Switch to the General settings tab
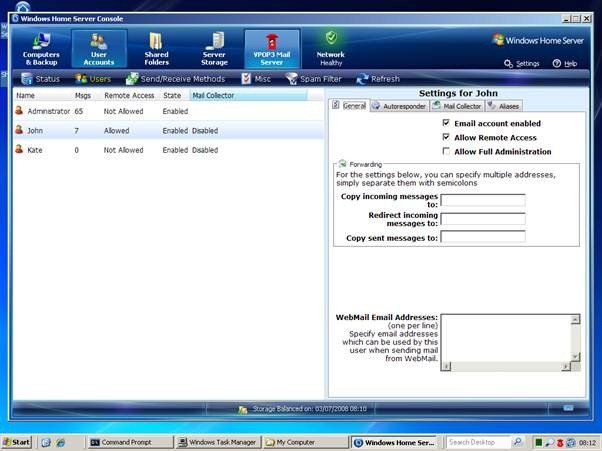 (349, 106)
